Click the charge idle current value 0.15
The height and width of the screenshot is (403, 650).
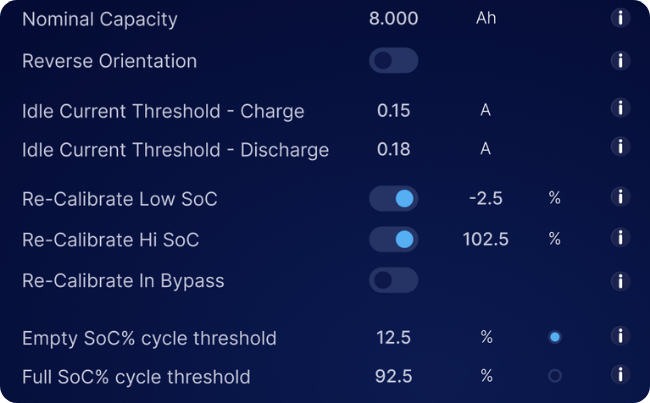pos(393,110)
